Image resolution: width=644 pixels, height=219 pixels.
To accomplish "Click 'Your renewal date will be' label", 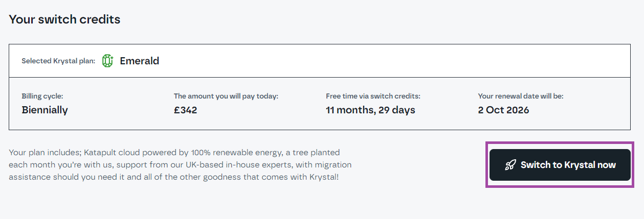I will [521, 96].
